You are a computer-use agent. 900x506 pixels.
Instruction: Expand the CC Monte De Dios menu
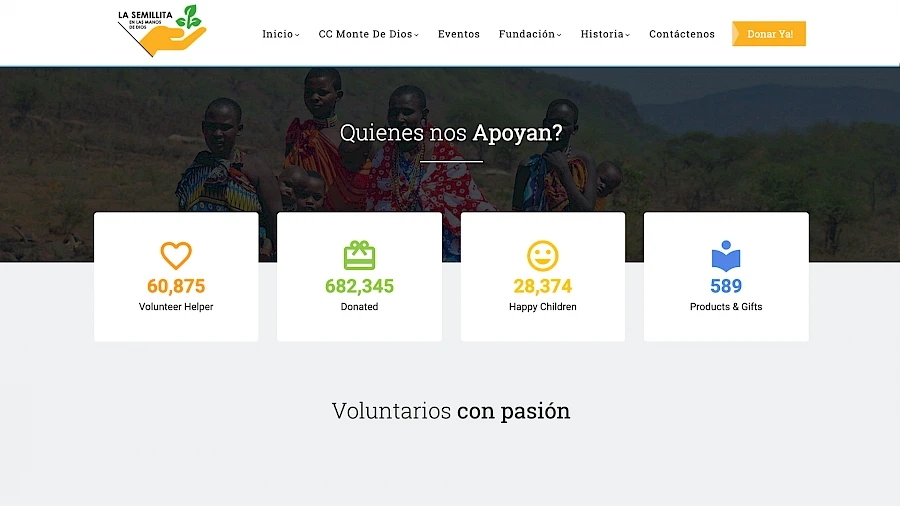368,34
